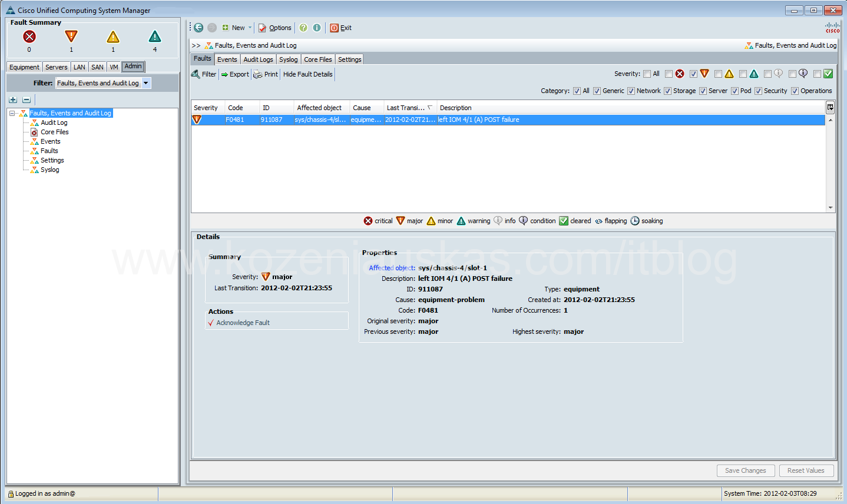Screen dimensions: 847x504
Task: Toggle the Severity All checkbox
Action: [x=647, y=74]
